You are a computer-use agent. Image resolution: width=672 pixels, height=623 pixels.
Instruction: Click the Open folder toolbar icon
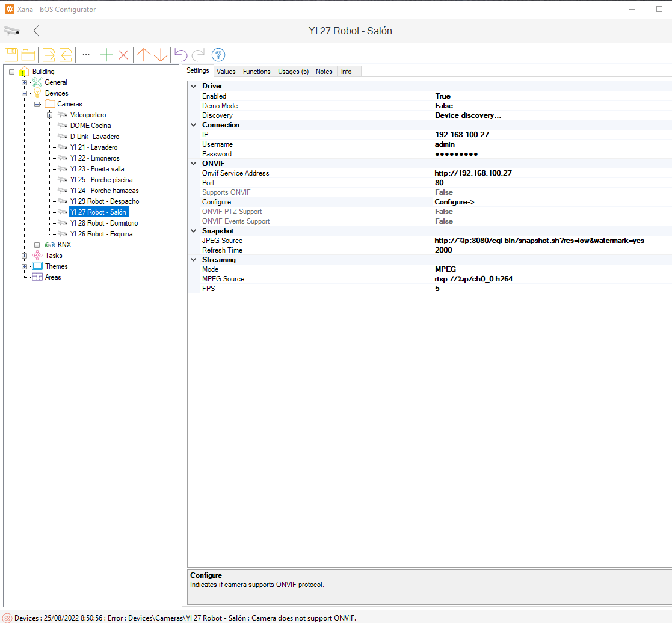coord(28,55)
